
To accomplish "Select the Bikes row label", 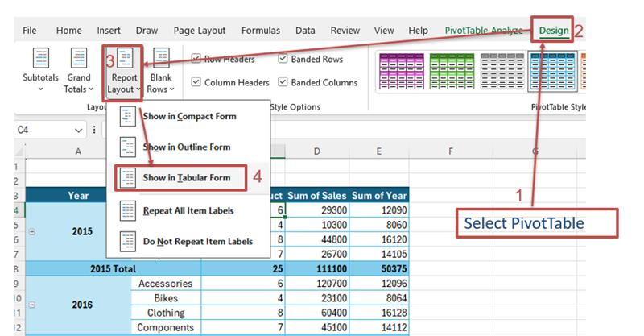I will [x=166, y=298].
